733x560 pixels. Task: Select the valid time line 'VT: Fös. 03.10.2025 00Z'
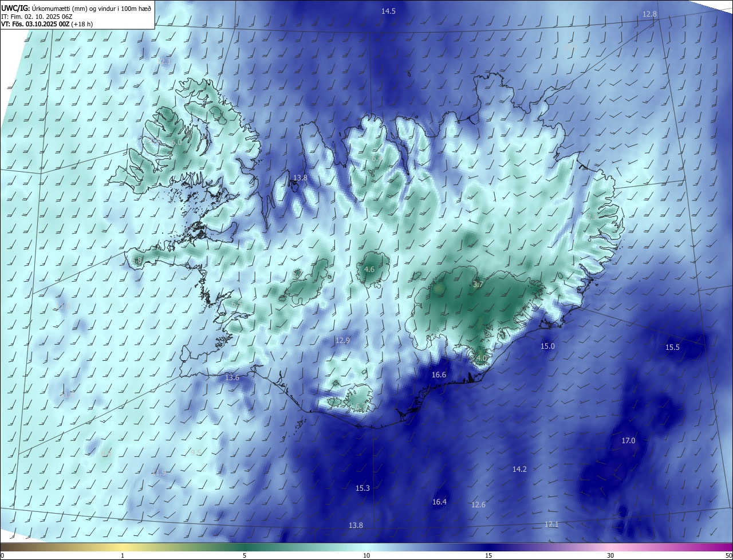tap(36, 24)
